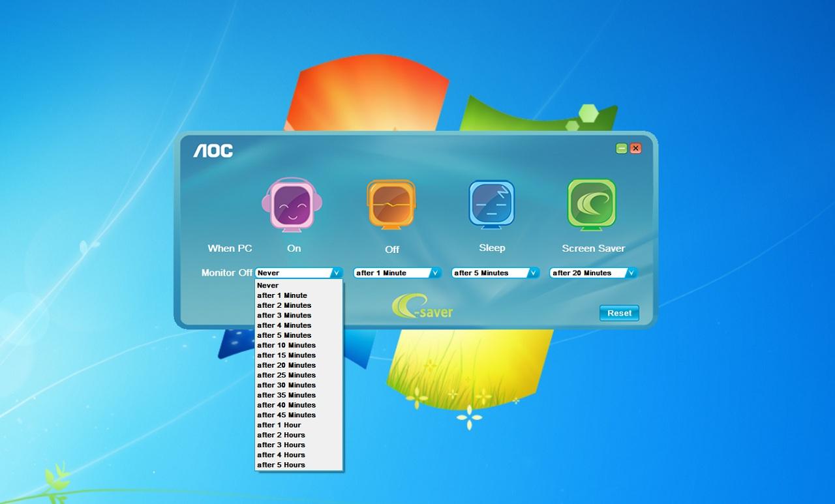Click the 'On' label under pink monitor
Image resolution: width=835 pixels, height=504 pixels.
(x=294, y=248)
